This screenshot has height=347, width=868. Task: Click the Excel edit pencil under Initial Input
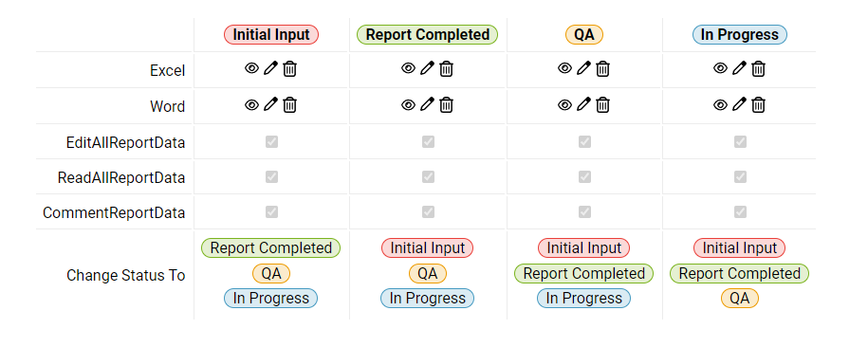pyautogui.click(x=270, y=68)
